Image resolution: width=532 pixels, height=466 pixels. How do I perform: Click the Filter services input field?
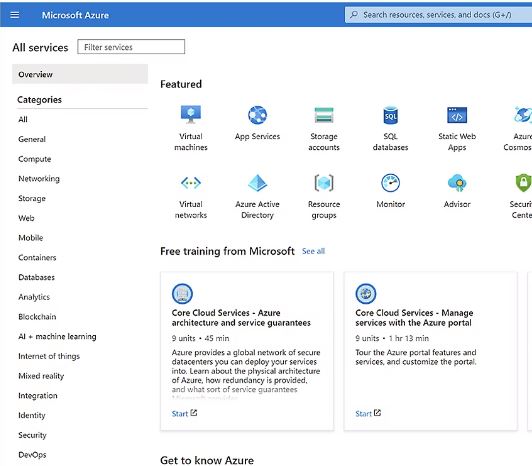tap(131, 46)
